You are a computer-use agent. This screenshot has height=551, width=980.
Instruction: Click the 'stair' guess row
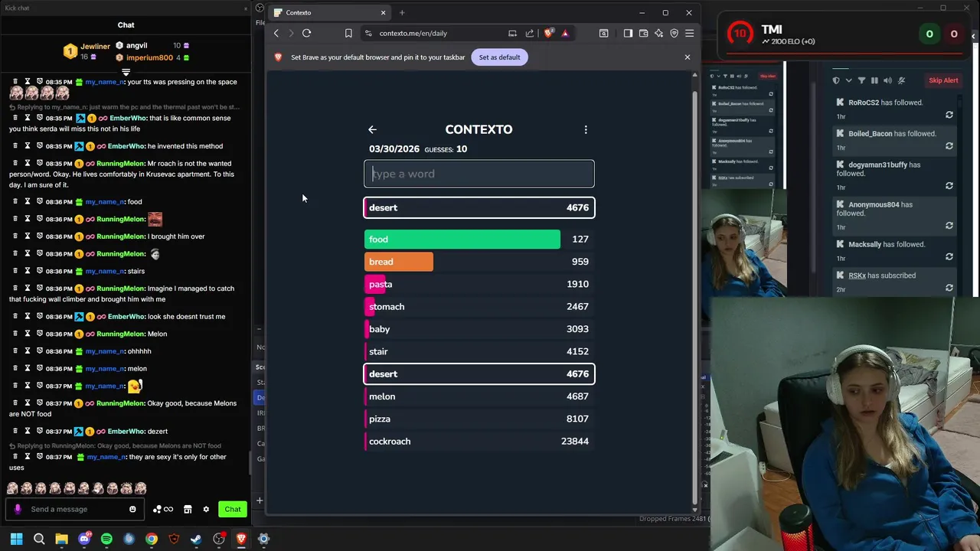click(x=479, y=351)
